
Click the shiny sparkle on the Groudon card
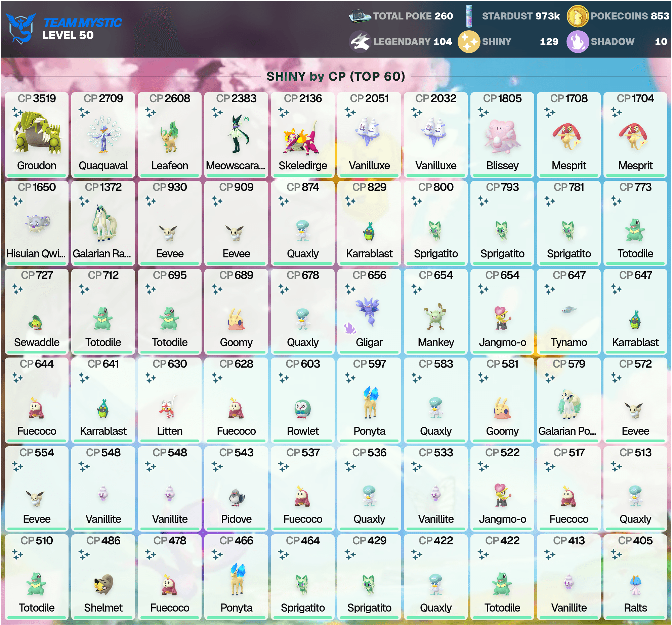17,112
